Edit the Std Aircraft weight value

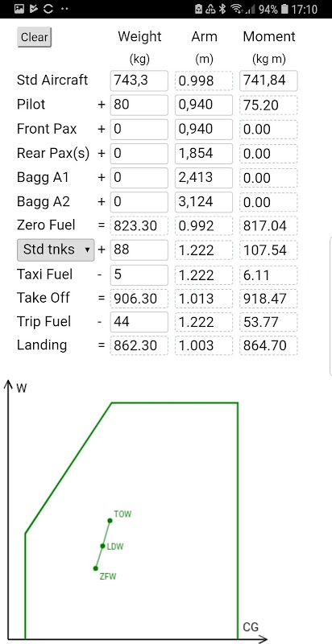pos(139,80)
